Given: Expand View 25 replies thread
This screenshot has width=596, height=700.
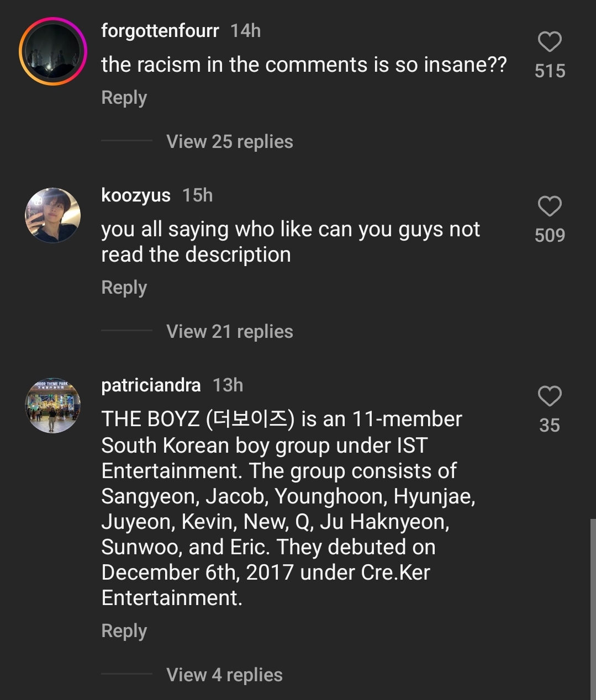Looking at the screenshot, I should tap(229, 141).
